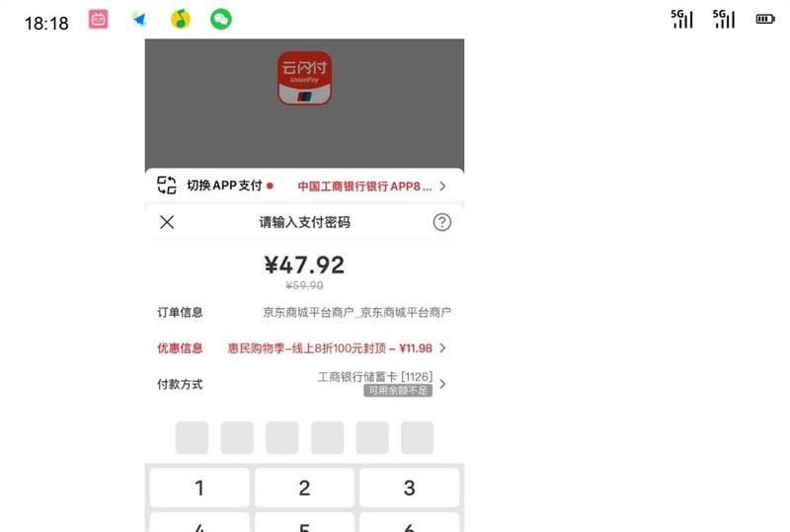The height and width of the screenshot is (532, 790).
Task: Close the payment password dialog
Action: tap(167, 222)
